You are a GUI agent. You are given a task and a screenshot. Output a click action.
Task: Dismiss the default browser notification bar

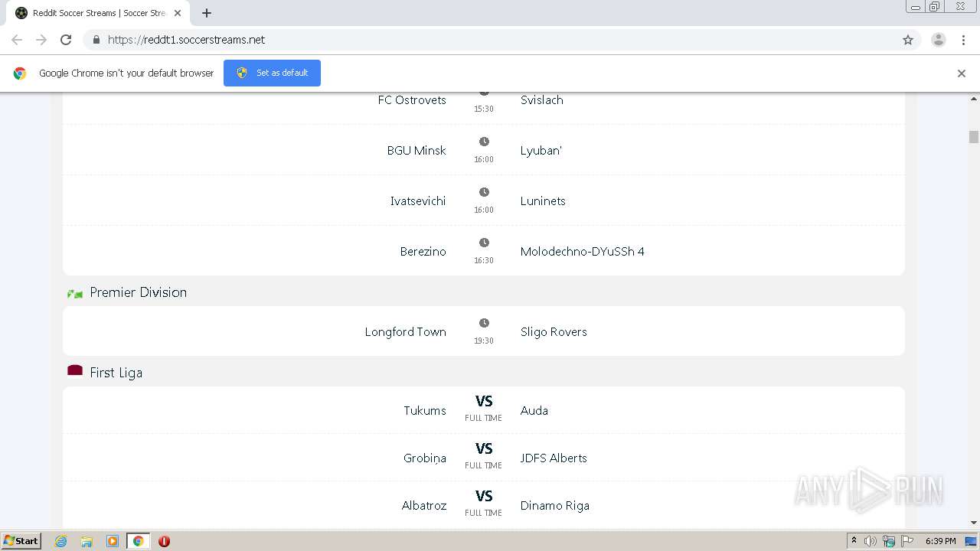[962, 73]
